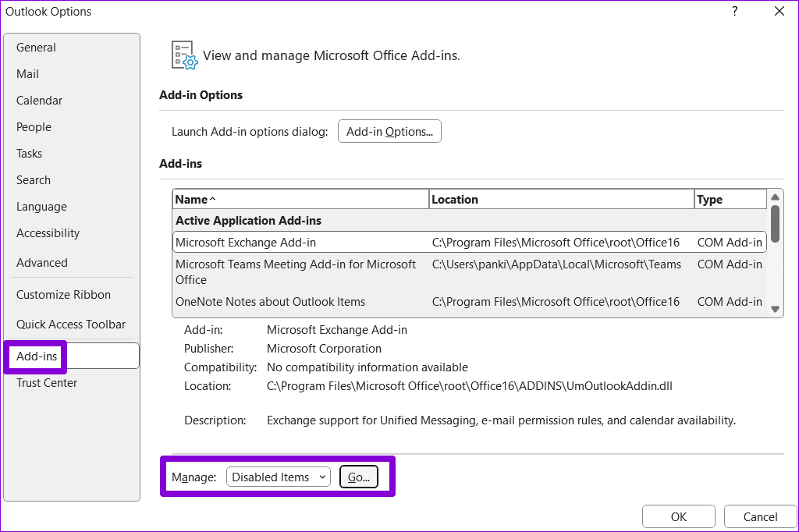The height and width of the screenshot is (532, 799).
Task: Select OneNote Notes about Outlook Items row
Action: [469, 302]
